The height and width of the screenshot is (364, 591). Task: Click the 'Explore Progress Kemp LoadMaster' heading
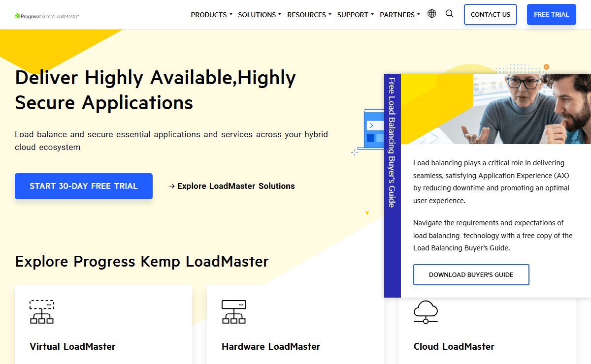click(142, 261)
